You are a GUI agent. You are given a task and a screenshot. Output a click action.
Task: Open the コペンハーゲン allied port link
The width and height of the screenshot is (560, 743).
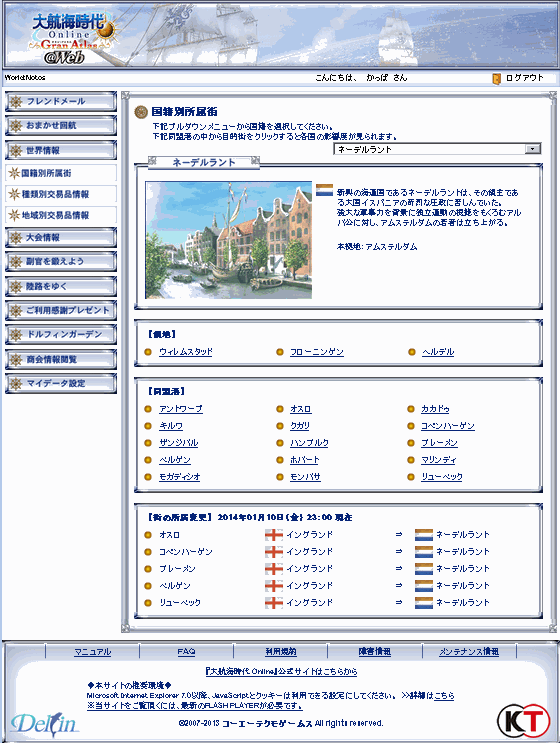tap(448, 426)
